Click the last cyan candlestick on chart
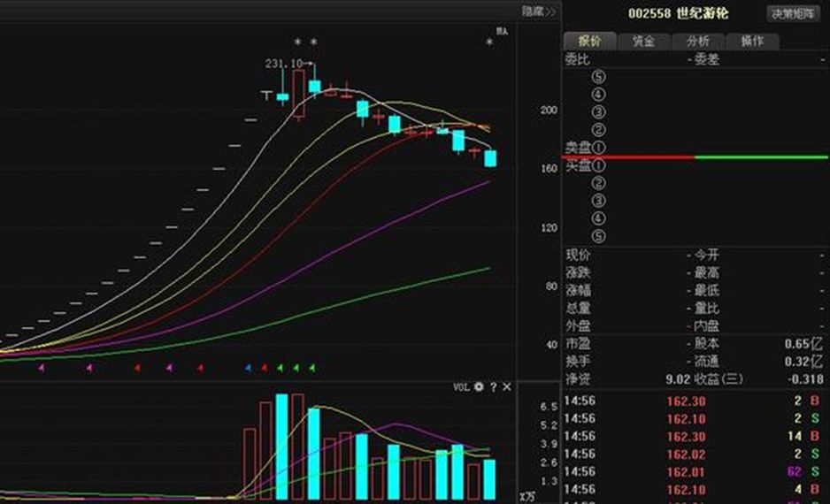The height and width of the screenshot is (504, 830). coord(490,158)
